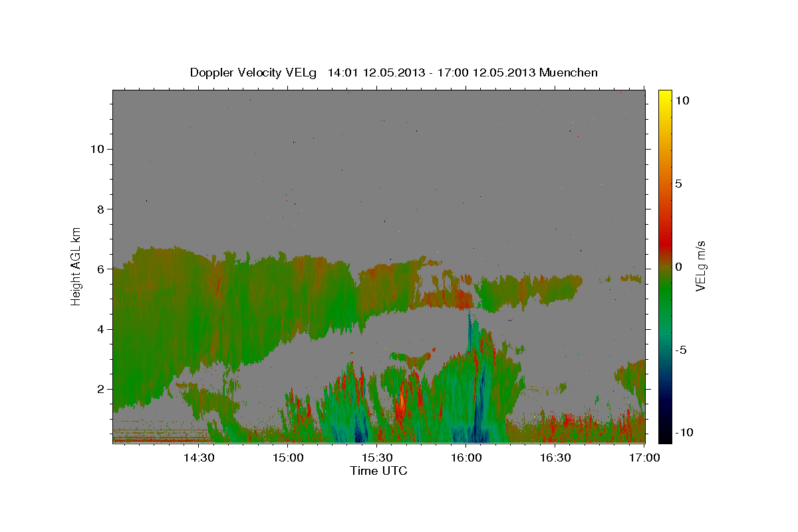Click the yellow top of the colorbar

click(x=665, y=96)
